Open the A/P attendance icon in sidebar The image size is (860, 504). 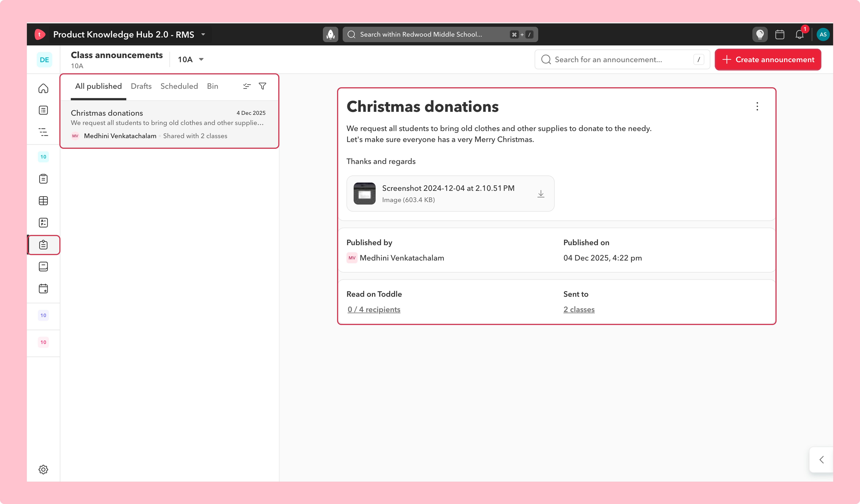pos(43,223)
